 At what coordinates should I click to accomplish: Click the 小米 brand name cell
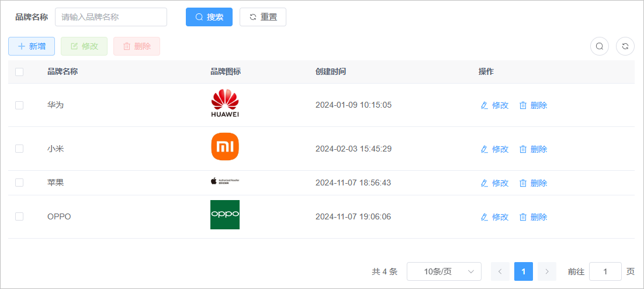coord(56,149)
